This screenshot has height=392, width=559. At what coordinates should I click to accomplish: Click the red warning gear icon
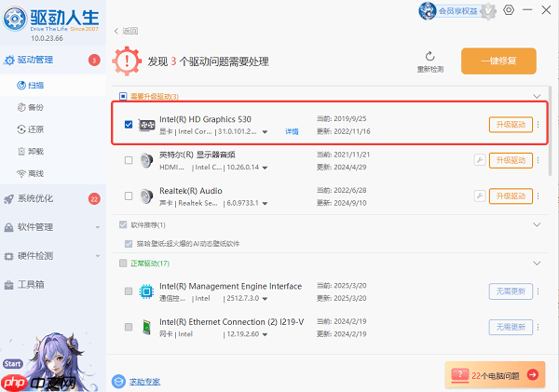[x=127, y=61]
